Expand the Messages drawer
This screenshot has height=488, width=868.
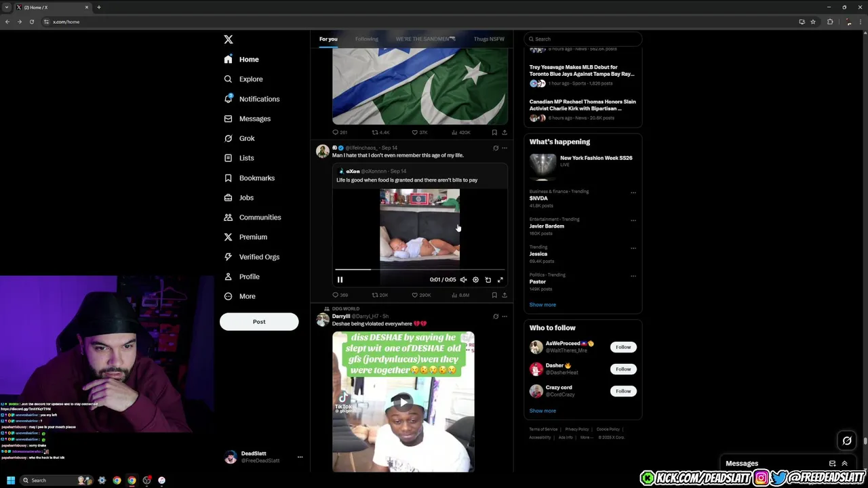[844, 464]
